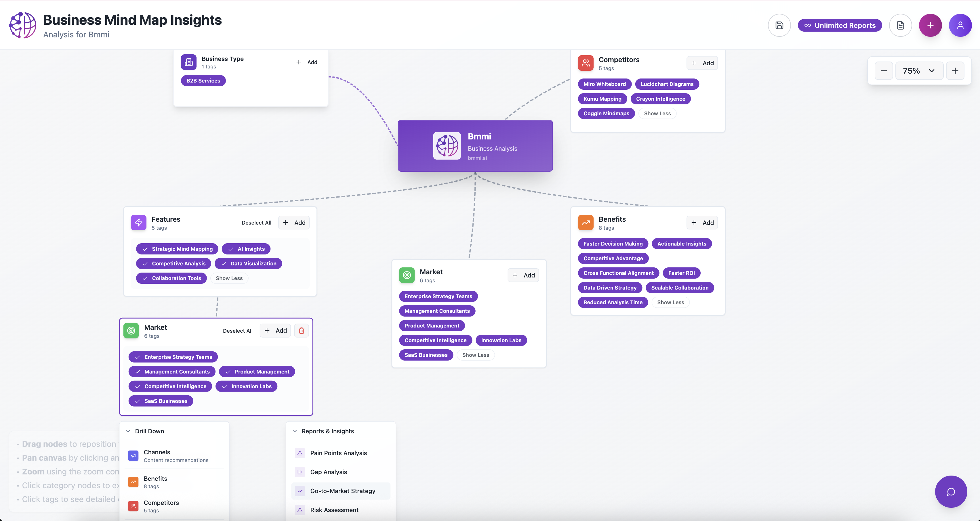Click the save icon in the top toolbar
980x521 pixels.
(x=779, y=25)
